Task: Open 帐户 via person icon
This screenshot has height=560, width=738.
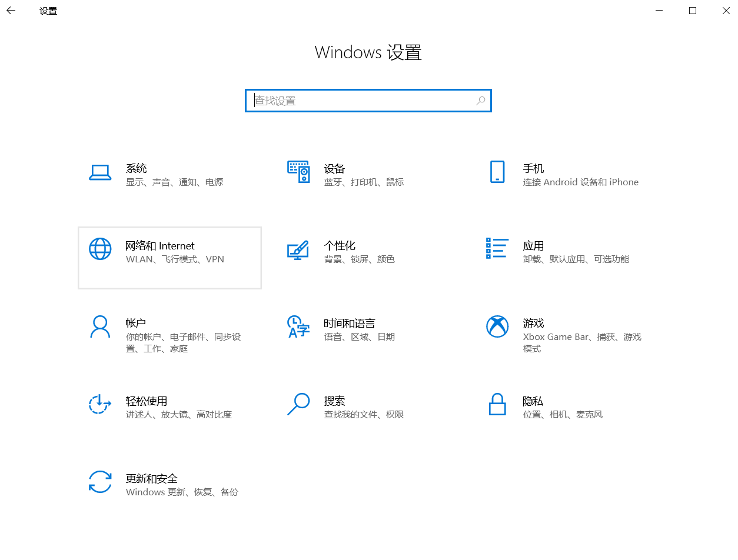Action: point(100,326)
